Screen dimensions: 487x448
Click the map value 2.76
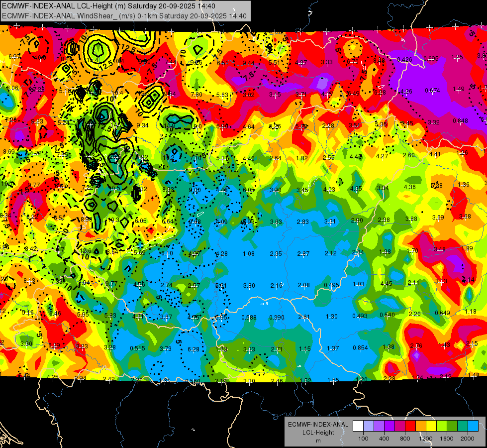(416, 346)
